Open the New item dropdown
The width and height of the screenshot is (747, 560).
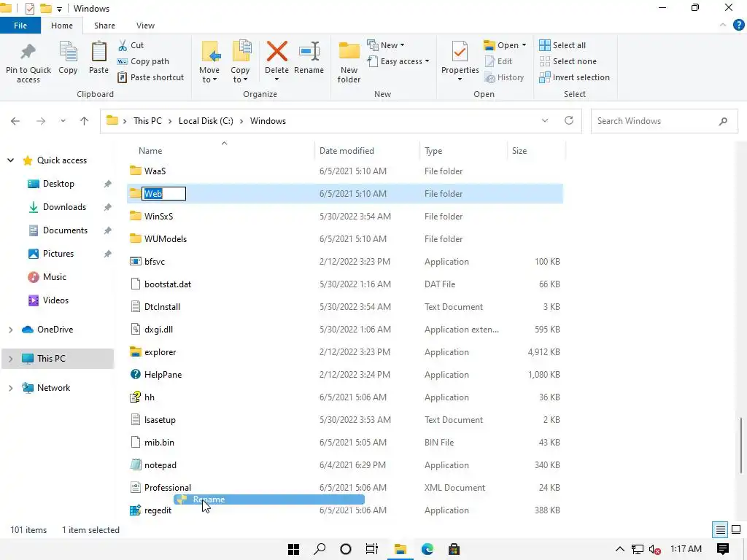click(x=387, y=45)
